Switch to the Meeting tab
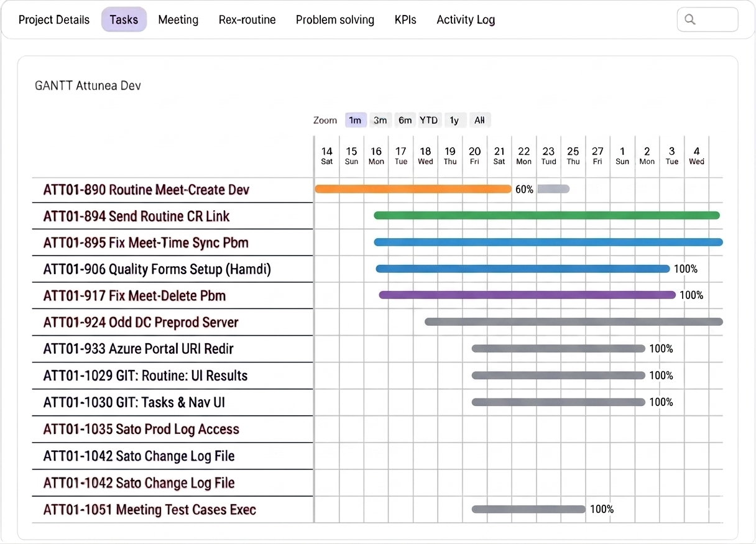 coord(178,19)
